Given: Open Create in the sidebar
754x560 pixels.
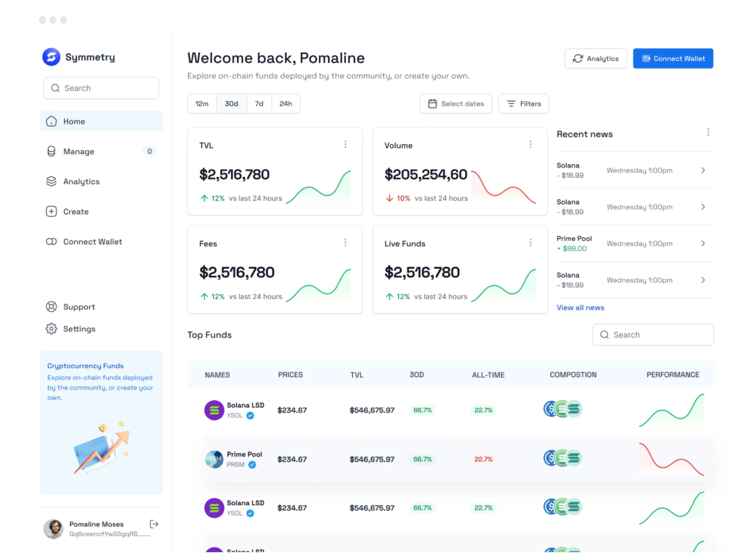Looking at the screenshot, I should coord(101,212).
